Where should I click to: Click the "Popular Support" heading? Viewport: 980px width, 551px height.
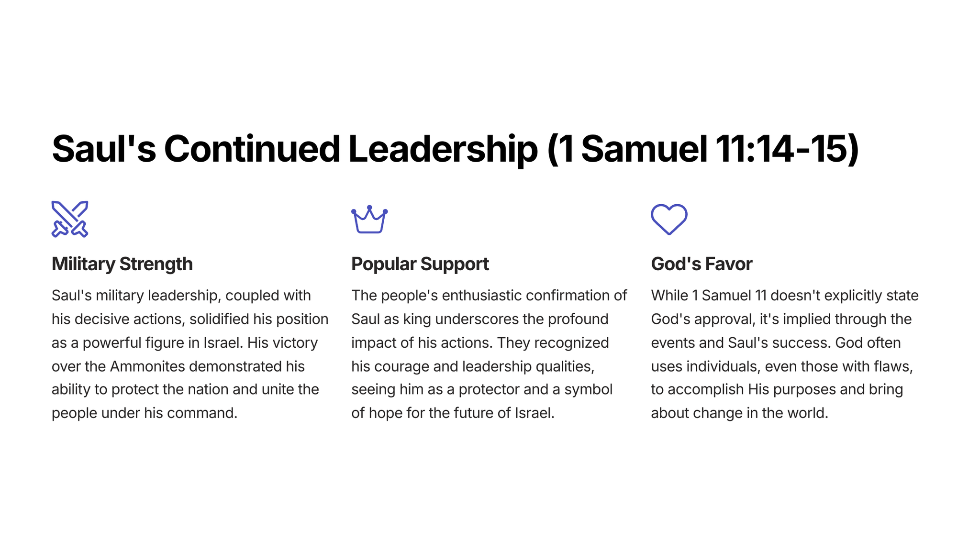(x=420, y=264)
